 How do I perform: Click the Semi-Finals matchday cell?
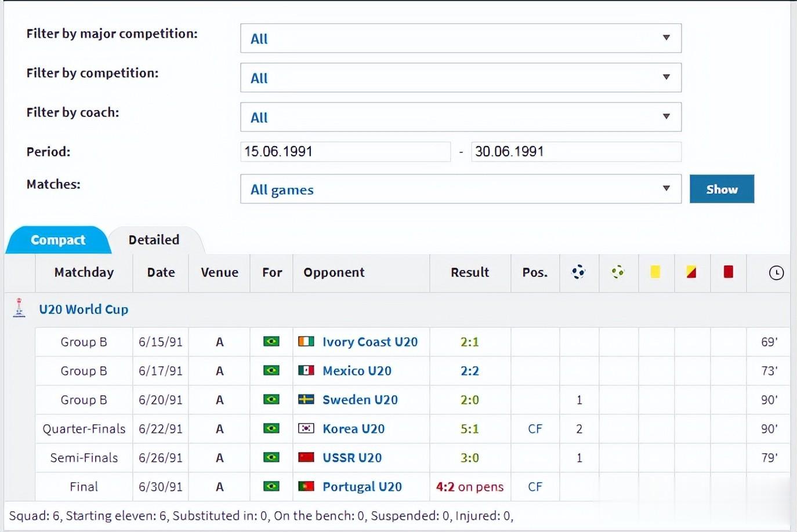(84, 458)
